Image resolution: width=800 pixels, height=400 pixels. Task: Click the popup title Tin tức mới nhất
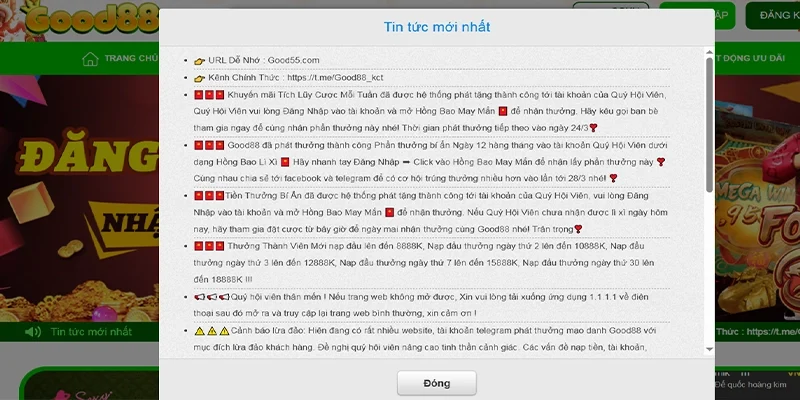[x=437, y=27]
